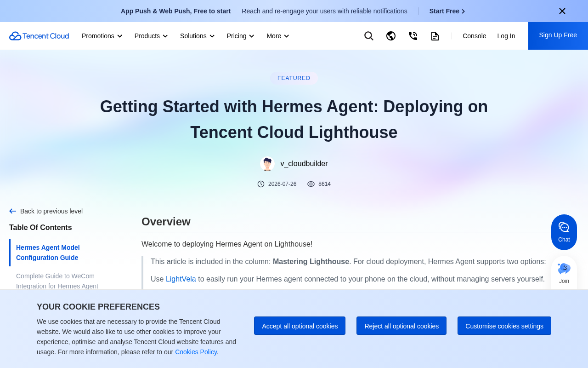
Task: Open the Cookies Policy link
Action: pos(196,352)
